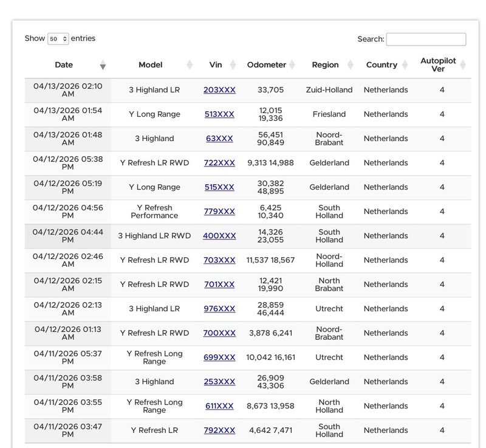Screen dimensions: 486x448
Task: Click the North Brabant region cell
Action: [x=329, y=284]
